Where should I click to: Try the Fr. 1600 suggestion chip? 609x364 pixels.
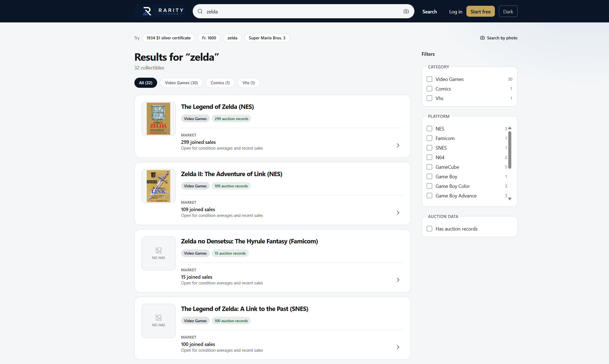click(209, 38)
